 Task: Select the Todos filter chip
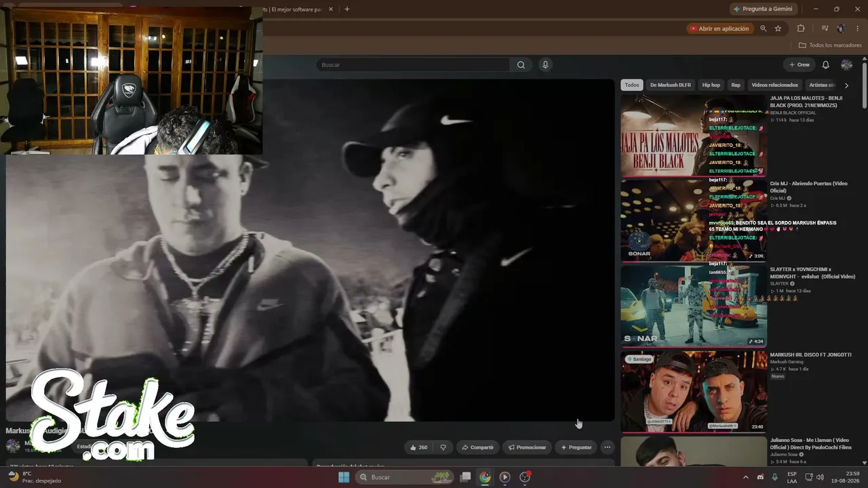click(x=632, y=85)
